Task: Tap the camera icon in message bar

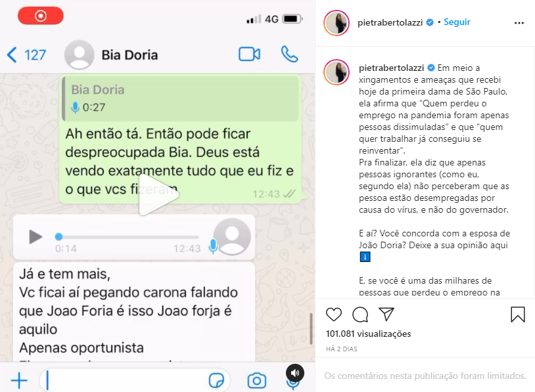Action: click(x=257, y=380)
